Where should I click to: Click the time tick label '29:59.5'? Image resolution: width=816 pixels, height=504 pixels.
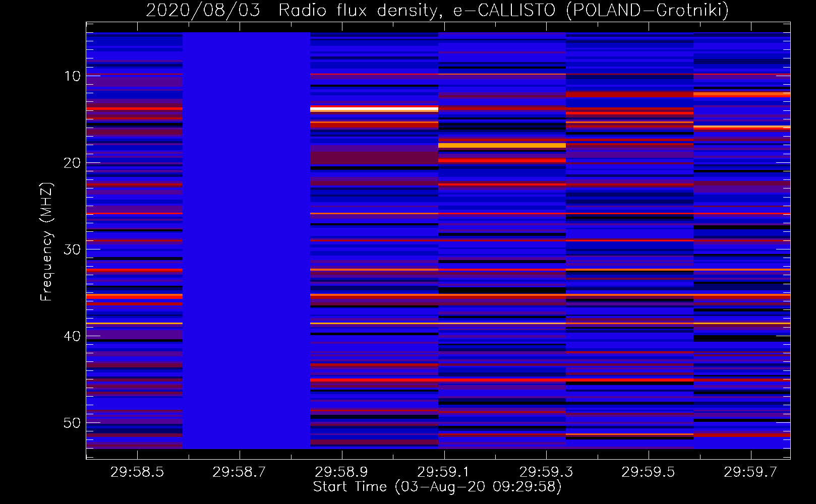(x=648, y=472)
